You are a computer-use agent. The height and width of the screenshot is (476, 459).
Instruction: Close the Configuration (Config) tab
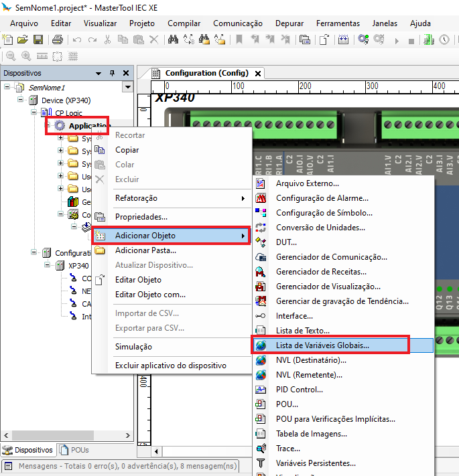click(257, 73)
